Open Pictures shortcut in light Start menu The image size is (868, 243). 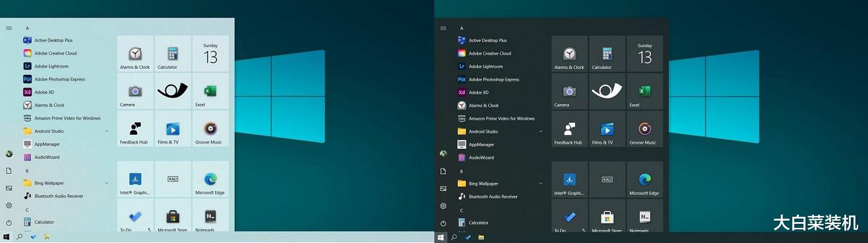coord(9,188)
